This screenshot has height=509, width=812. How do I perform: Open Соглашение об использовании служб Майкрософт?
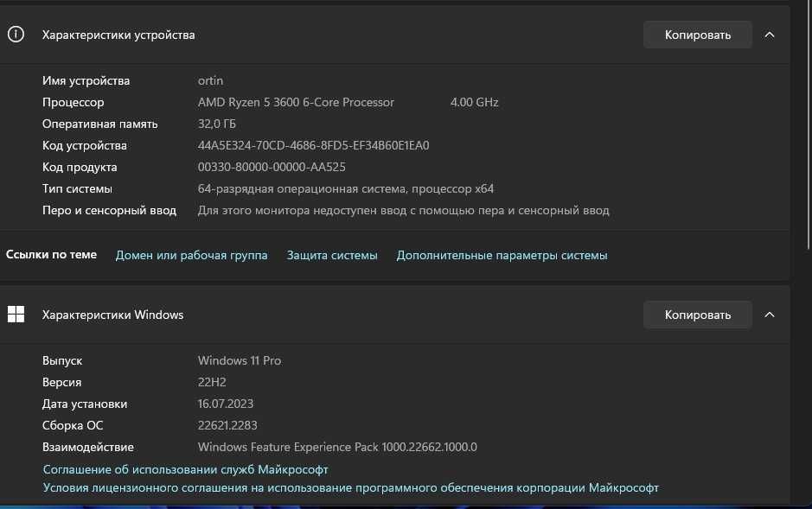[185, 469]
